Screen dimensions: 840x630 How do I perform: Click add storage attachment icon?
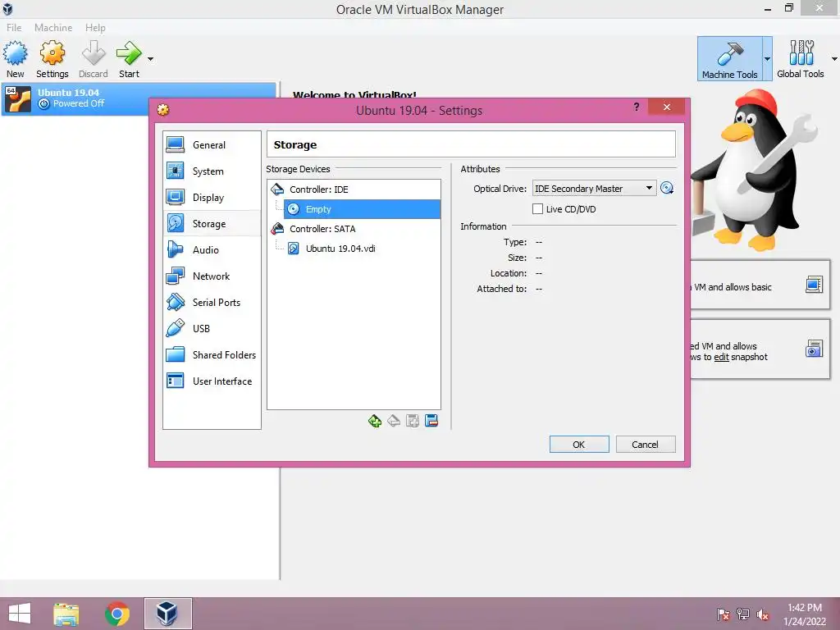pyautogui.click(x=413, y=421)
